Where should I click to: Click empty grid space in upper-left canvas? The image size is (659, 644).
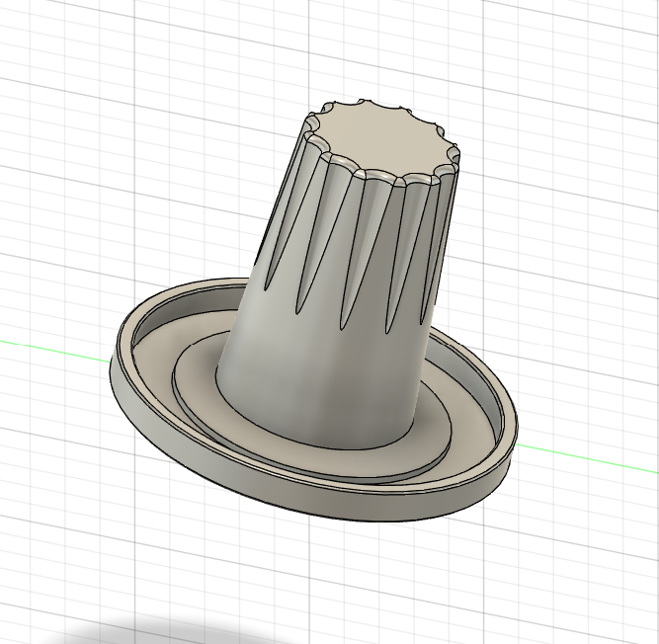pyautogui.click(x=99, y=119)
